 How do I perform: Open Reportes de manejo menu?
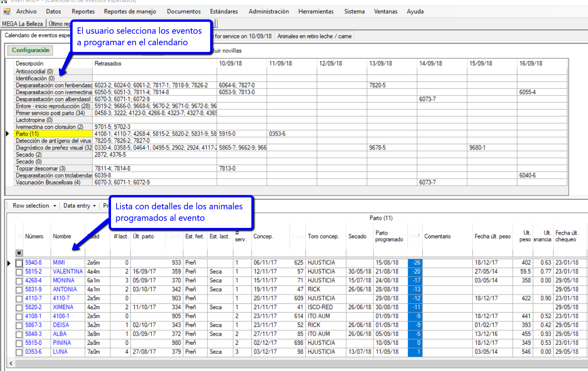(x=130, y=11)
